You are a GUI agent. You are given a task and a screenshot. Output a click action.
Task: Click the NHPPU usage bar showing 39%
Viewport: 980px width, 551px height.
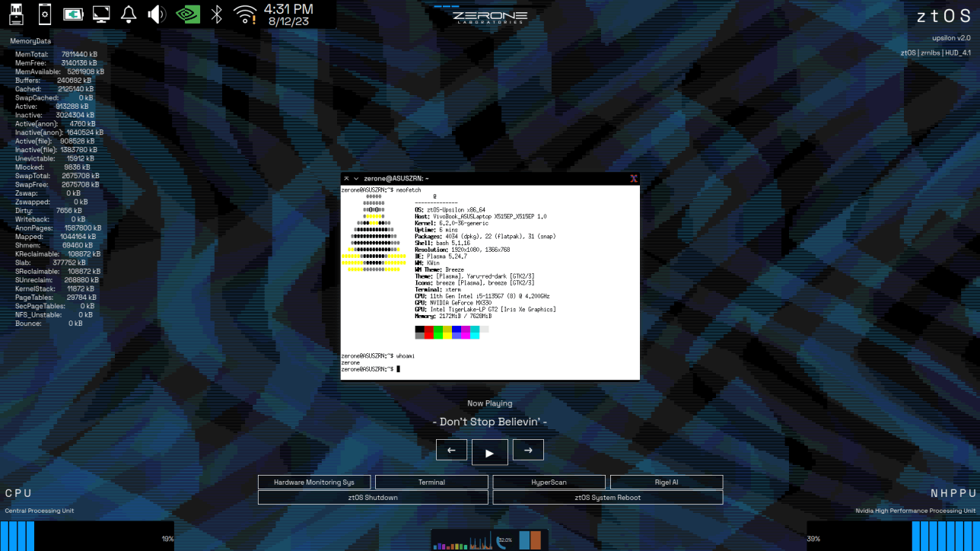point(893,536)
